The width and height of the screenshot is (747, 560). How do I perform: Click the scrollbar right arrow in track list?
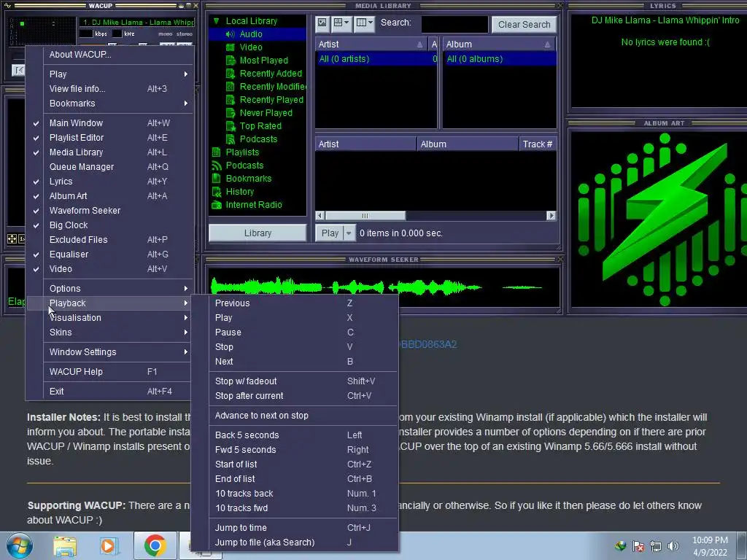coord(551,216)
